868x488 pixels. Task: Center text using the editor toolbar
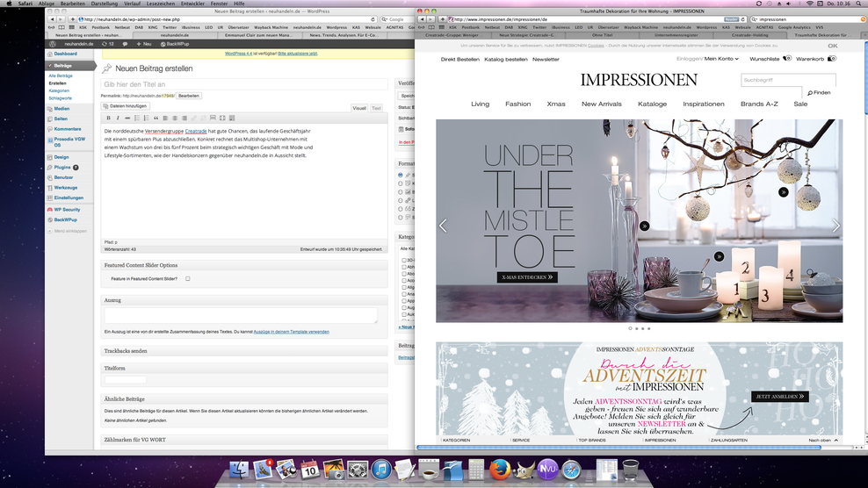(x=174, y=118)
